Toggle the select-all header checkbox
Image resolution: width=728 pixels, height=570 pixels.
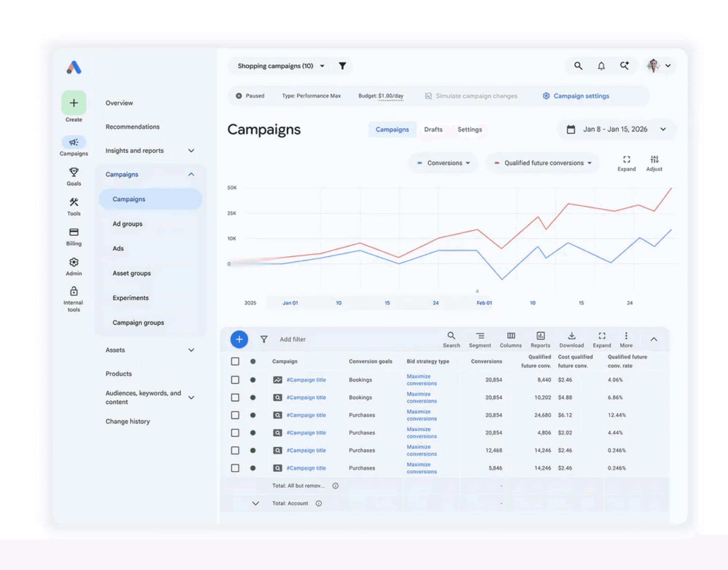(x=235, y=361)
